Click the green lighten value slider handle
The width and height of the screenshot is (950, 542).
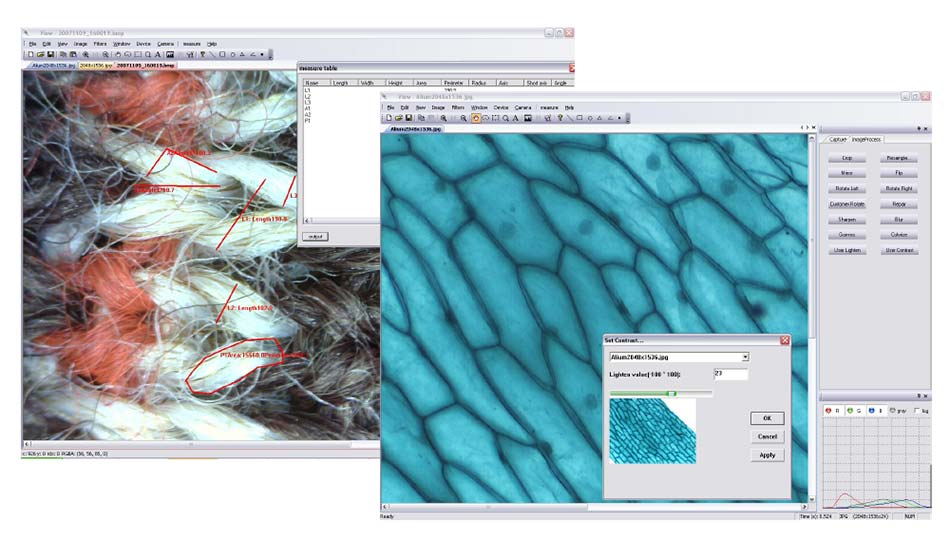(671, 394)
